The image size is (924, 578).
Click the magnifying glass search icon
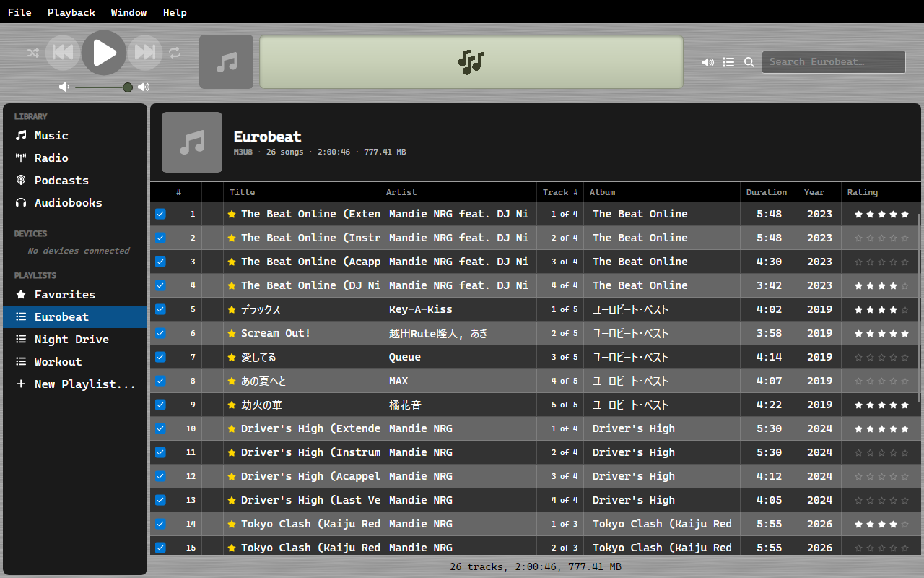(749, 62)
